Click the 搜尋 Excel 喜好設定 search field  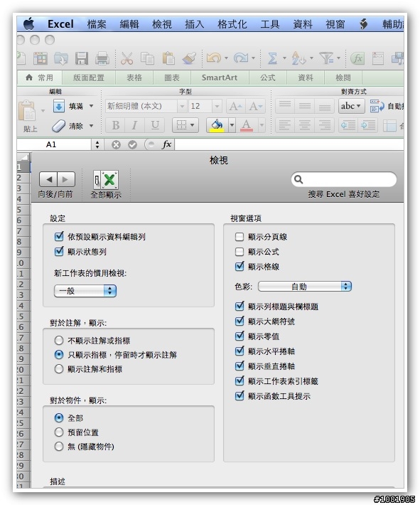pyautogui.click(x=344, y=179)
